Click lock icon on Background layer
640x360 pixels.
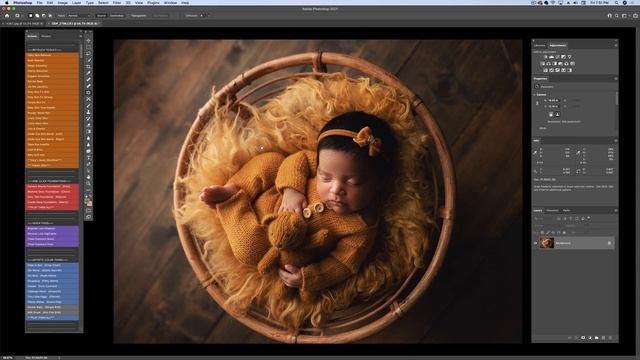[609, 243]
